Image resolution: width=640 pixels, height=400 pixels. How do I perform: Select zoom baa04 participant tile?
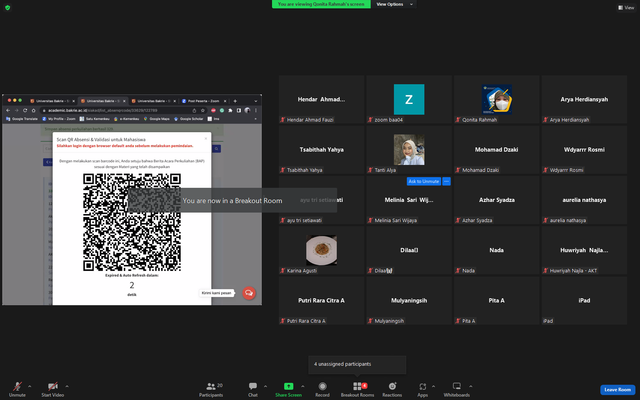coord(409,99)
